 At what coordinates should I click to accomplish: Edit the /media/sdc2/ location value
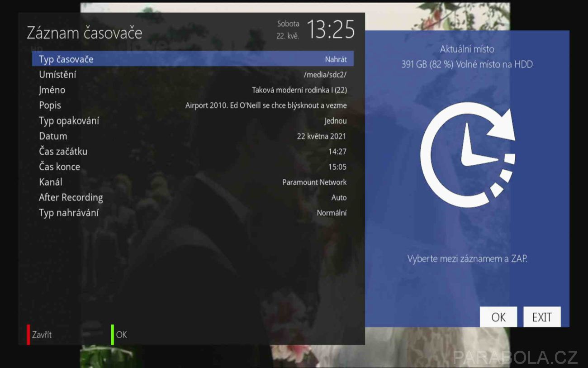click(326, 75)
